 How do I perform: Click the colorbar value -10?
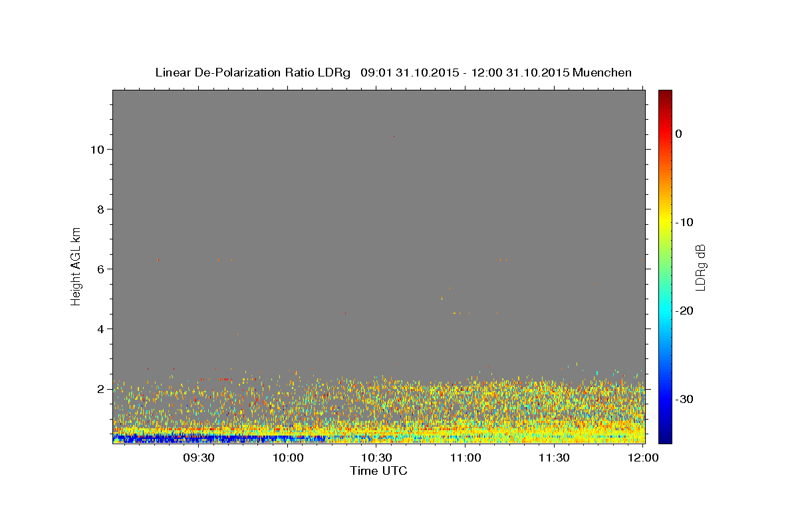pos(684,222)
